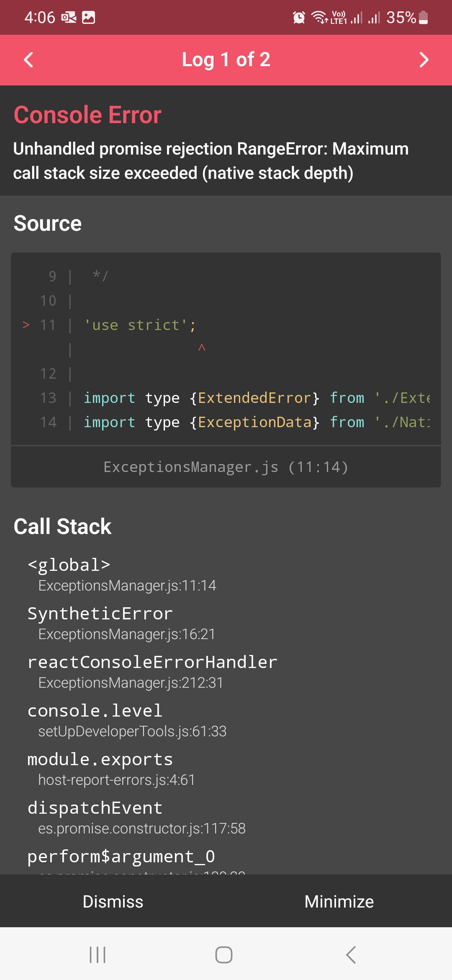This screenshot has width=452, height=980.
Task: Tap the Console Error heading
Action: click(87, 115)
